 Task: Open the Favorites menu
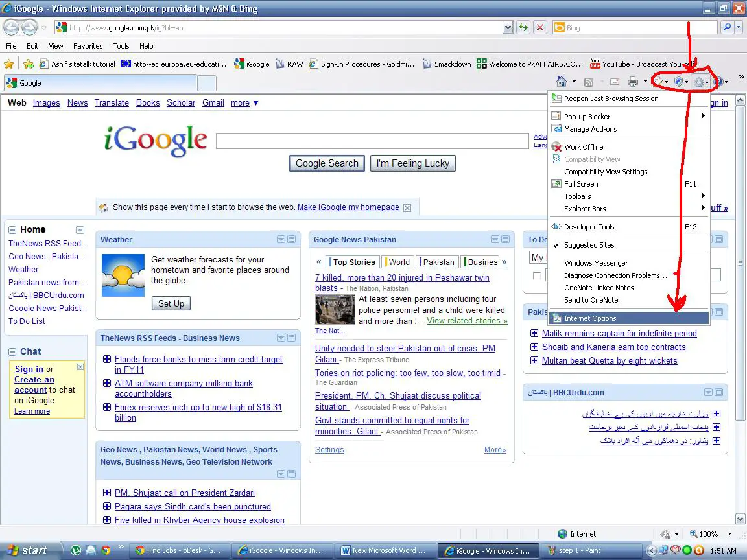[88, 46]
